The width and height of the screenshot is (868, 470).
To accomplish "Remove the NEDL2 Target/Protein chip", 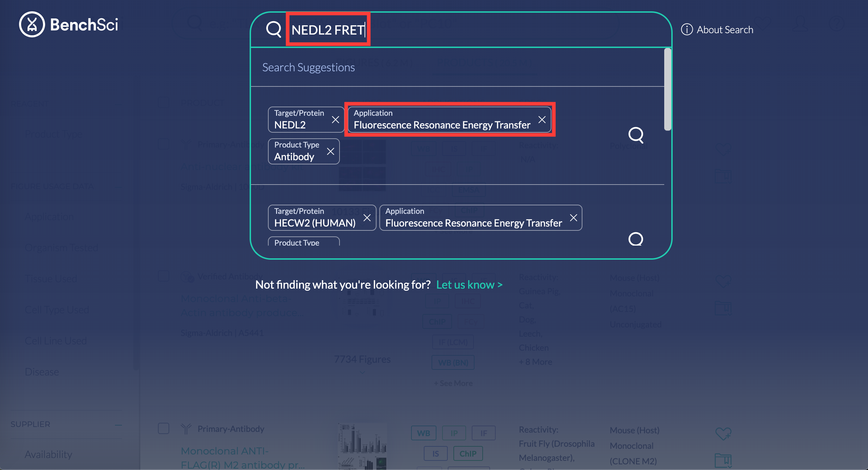I will click(x=335, y=120).
